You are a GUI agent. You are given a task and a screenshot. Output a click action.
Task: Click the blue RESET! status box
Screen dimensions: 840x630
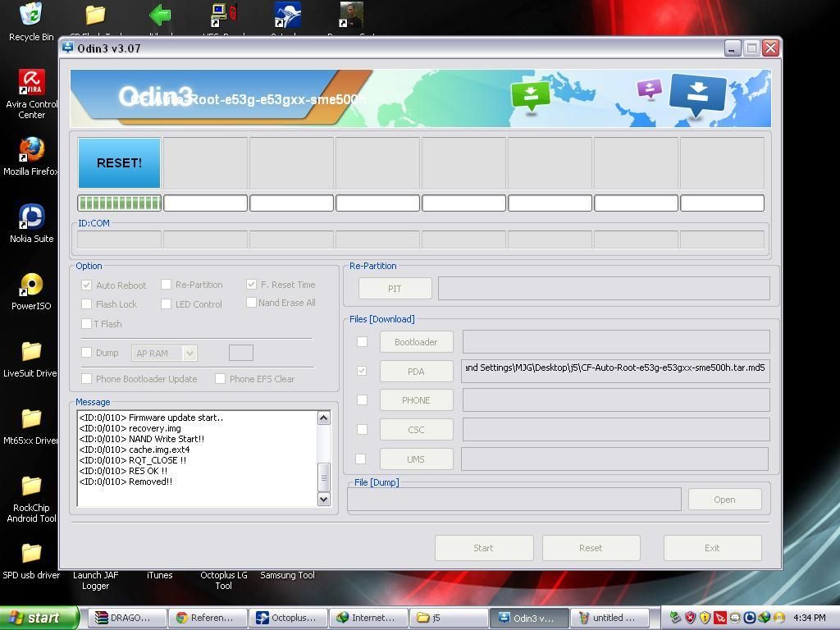click(x=119, y=163)
